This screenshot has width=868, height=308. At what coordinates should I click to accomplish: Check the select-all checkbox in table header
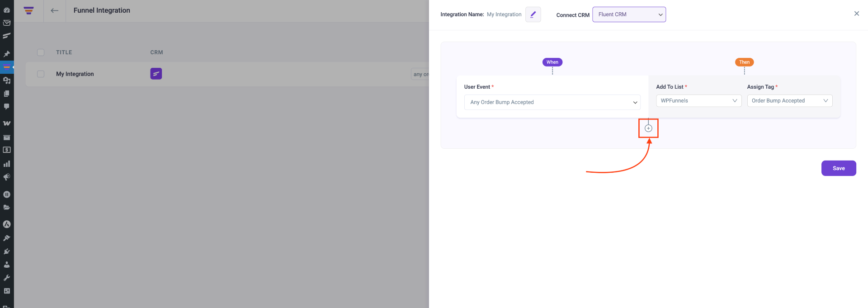pos(40,52)
